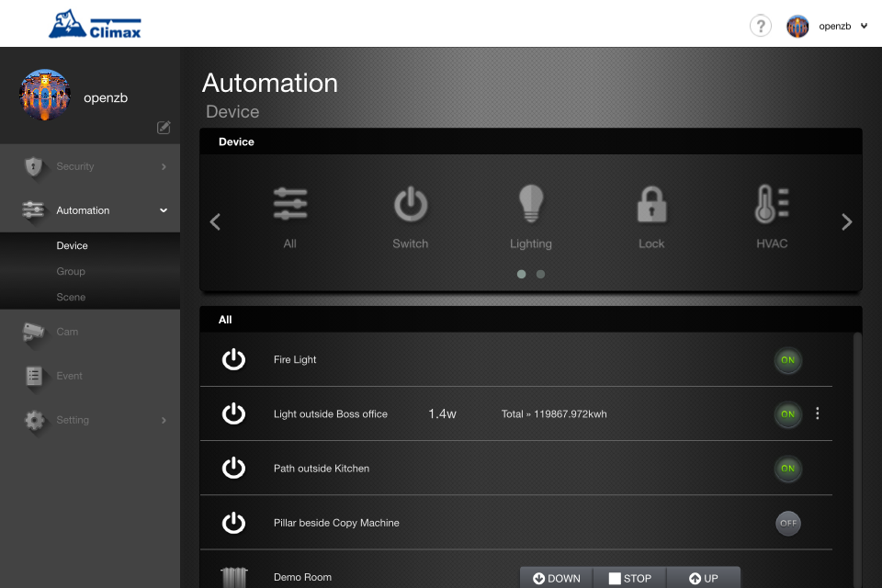This screenshot has height=588, width=882.
Task: Click the Demo Room shutter icon
Action: (x=234, y=577)
